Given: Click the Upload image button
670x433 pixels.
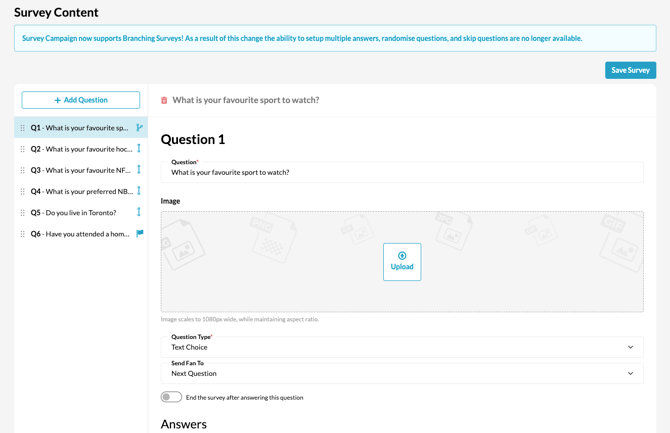Looking at the screenshot, I should (402, 261).
